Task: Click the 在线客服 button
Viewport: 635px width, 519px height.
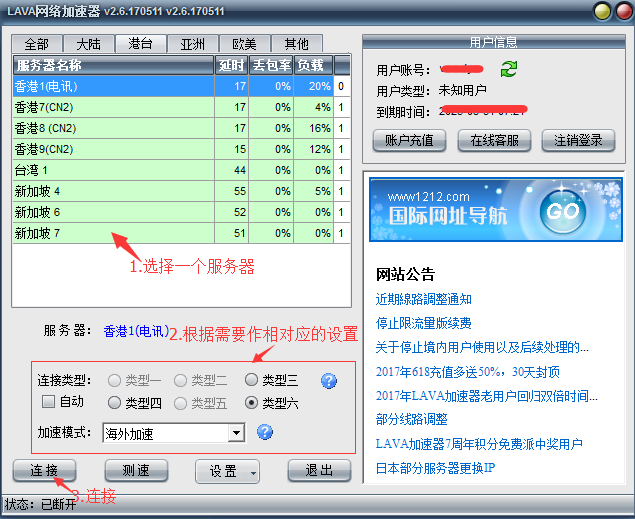Action: point(494,140)
